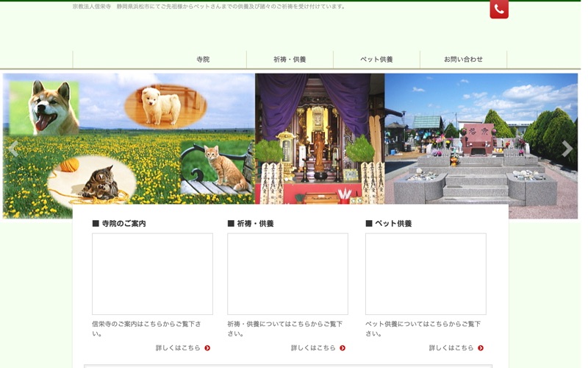The height and width of the screenshot is (368, 588).
Task: Follow 詳しくはこちら link for 寺院のご案内
Action: pos(178,348)
